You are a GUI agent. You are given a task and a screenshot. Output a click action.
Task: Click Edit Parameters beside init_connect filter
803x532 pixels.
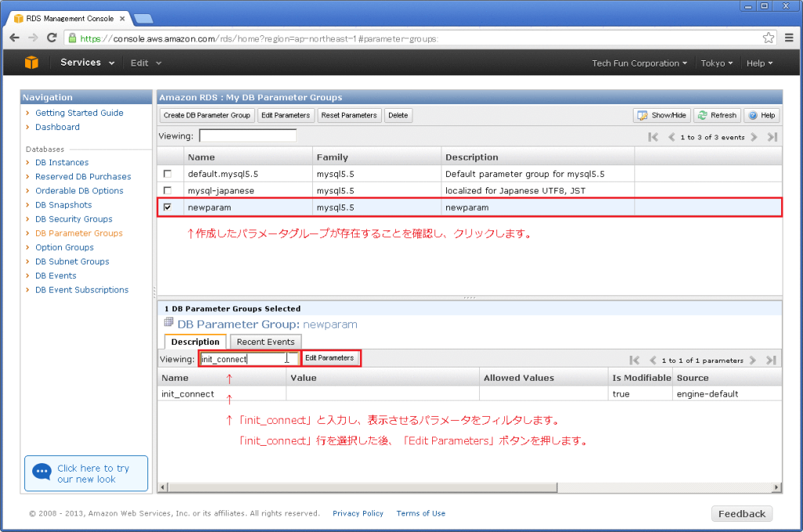330,358
